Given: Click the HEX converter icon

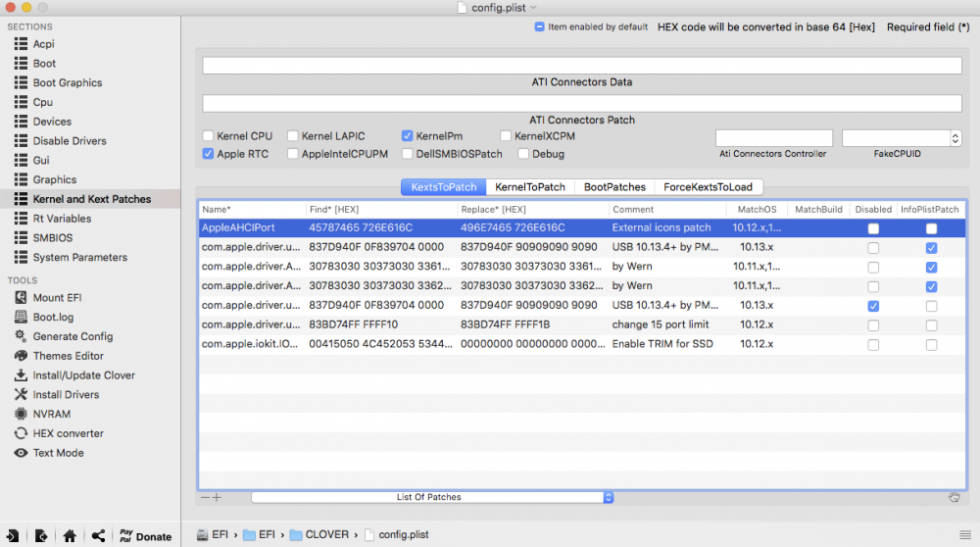Looking at the screenshot, I should pos(21,433).
